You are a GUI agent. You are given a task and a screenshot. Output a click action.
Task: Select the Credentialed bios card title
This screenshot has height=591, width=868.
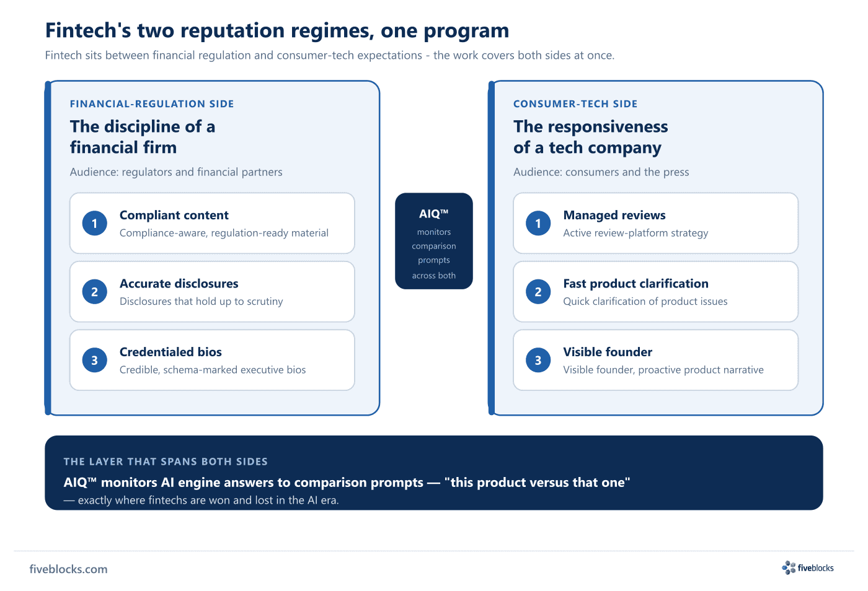point(170,352)
